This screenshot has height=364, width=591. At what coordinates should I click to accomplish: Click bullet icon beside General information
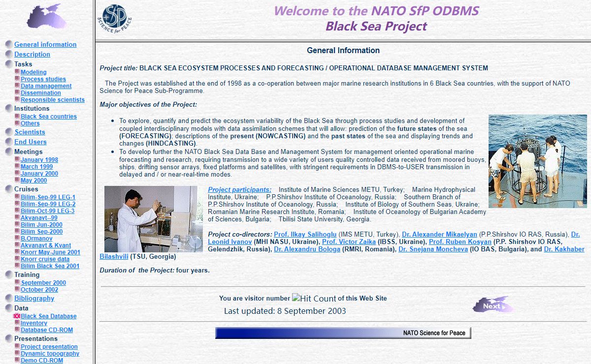tap(9, 44)
